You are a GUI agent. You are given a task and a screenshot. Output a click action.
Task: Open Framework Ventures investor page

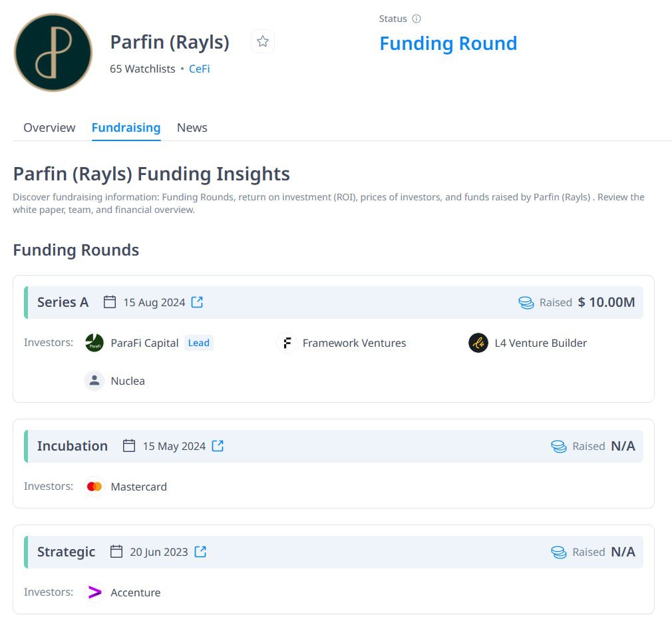[x=354, y=343]
